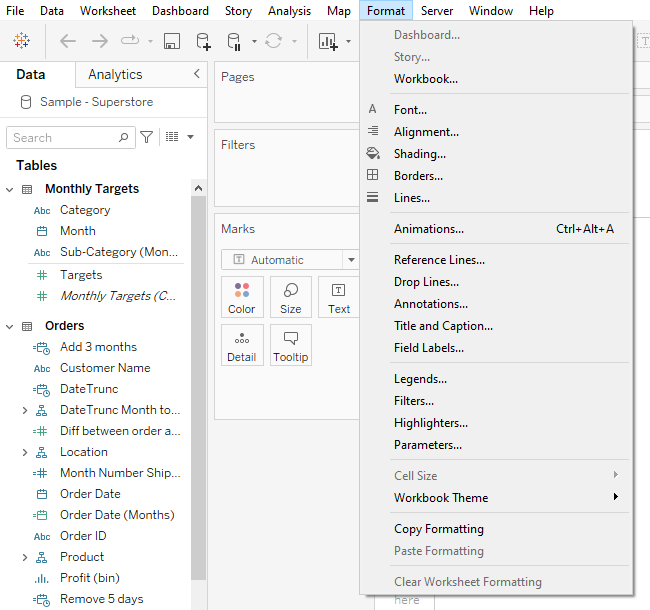Click the Tooltip marks card
Viewport: 650px width, 610px height.
click(x=291, y=345)
